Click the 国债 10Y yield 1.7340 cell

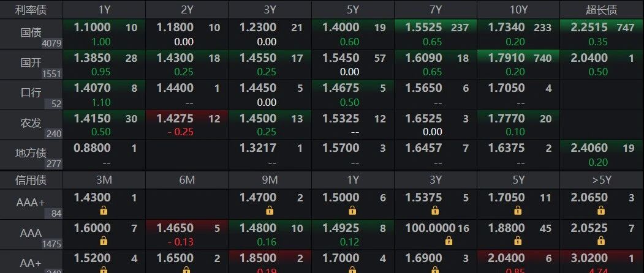pos(518,34)
